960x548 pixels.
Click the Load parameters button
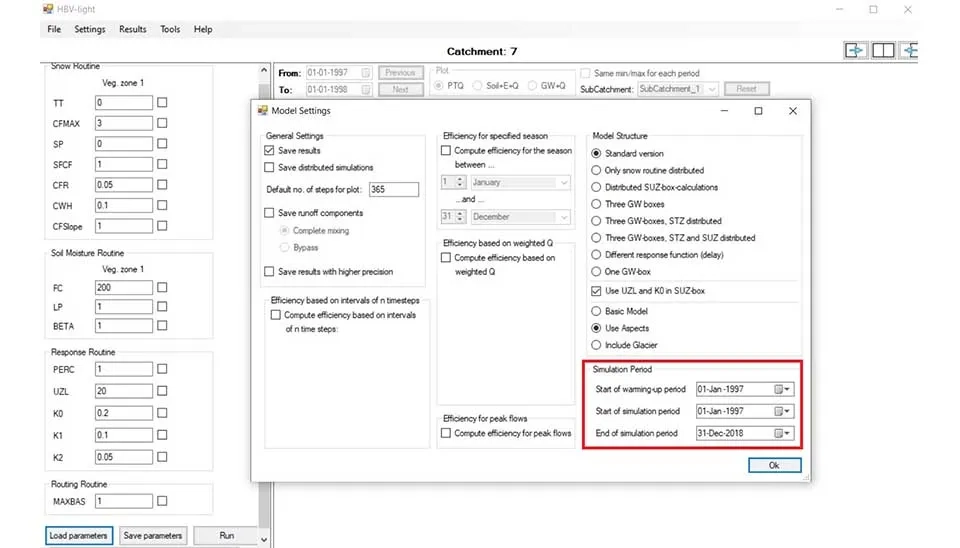coord(78,536)
